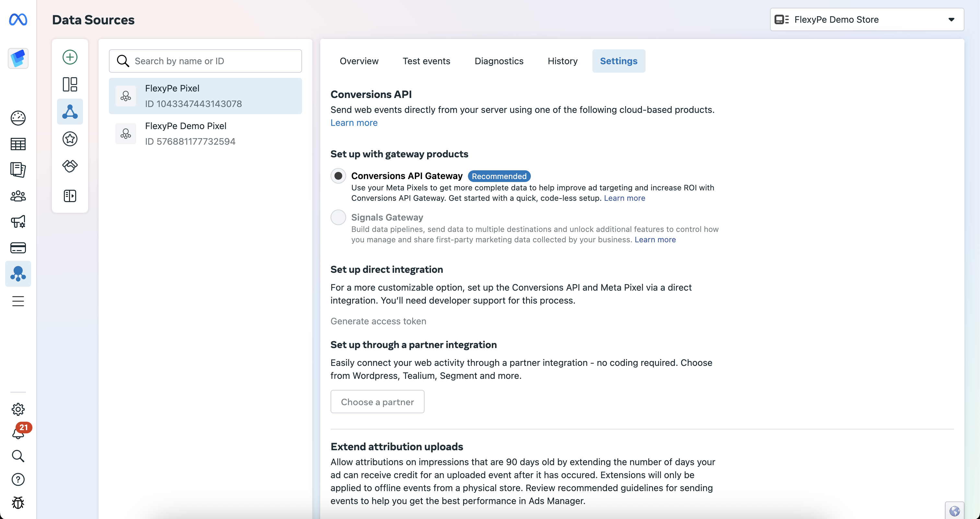Select the Signals Gateway radio button
980x519 pixels.
(338, 217)
